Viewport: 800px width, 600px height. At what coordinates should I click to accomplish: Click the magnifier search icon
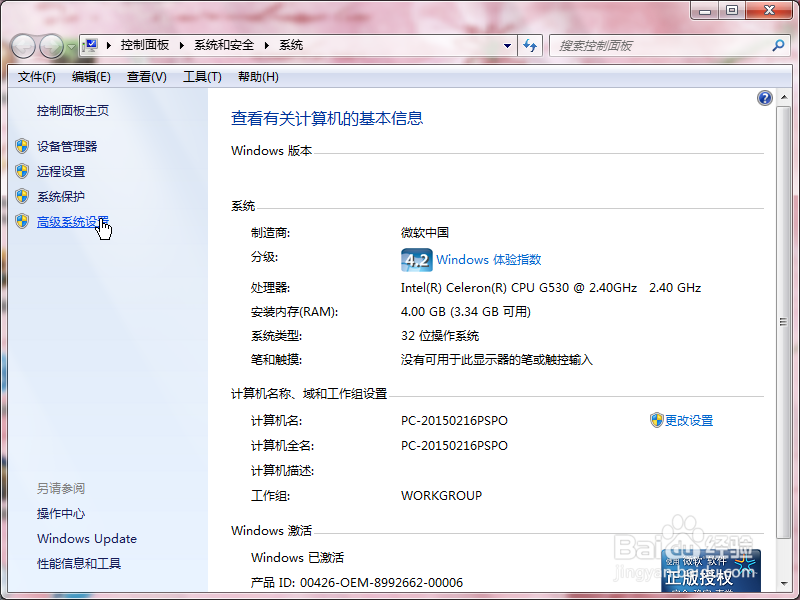[778, 46]
